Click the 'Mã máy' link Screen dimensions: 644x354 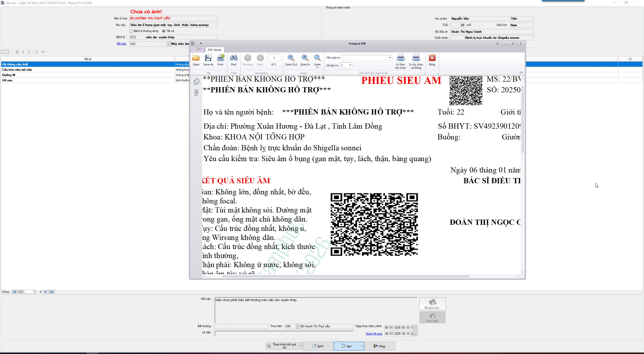(122, 44)
